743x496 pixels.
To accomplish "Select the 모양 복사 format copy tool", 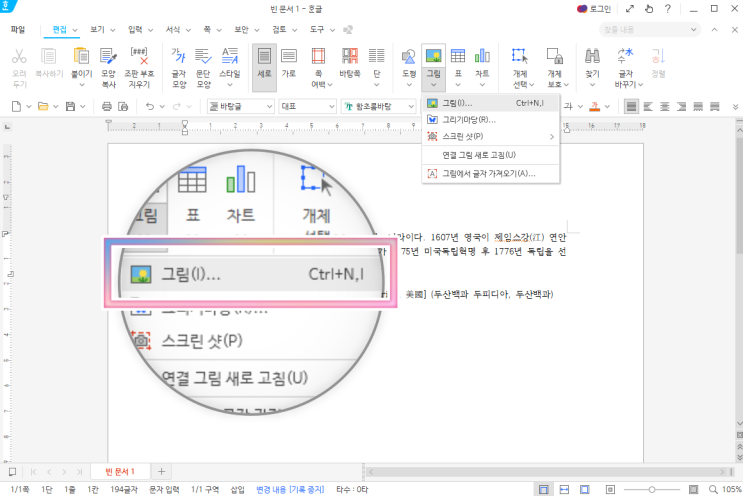I will (x=108, y=67).
